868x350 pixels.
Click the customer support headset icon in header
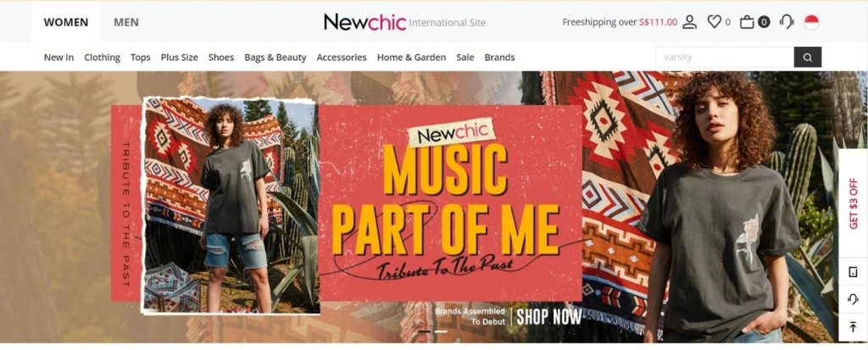(787, 22)
